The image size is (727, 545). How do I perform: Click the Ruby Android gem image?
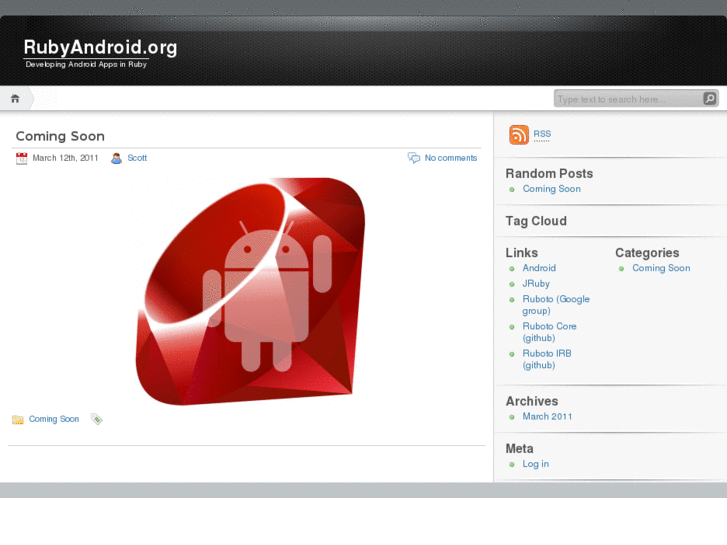[250, 291]
